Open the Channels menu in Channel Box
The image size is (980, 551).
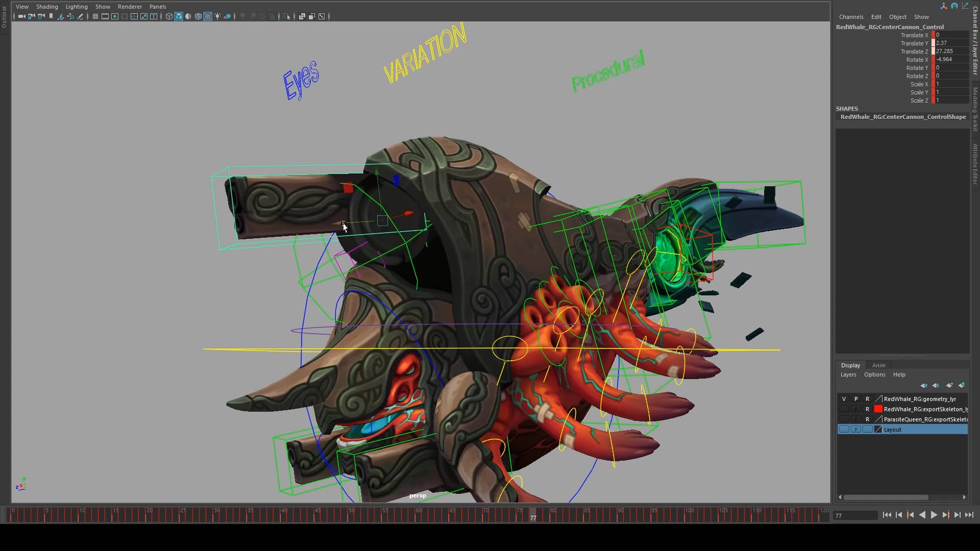[851, 17]
